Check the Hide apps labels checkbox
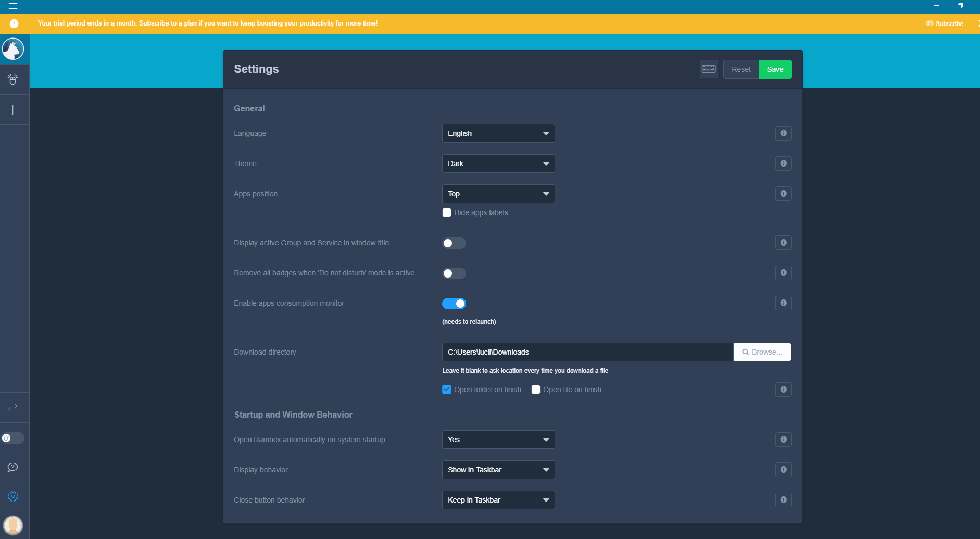This screenshot has height=539, width=980. [447, 212]
